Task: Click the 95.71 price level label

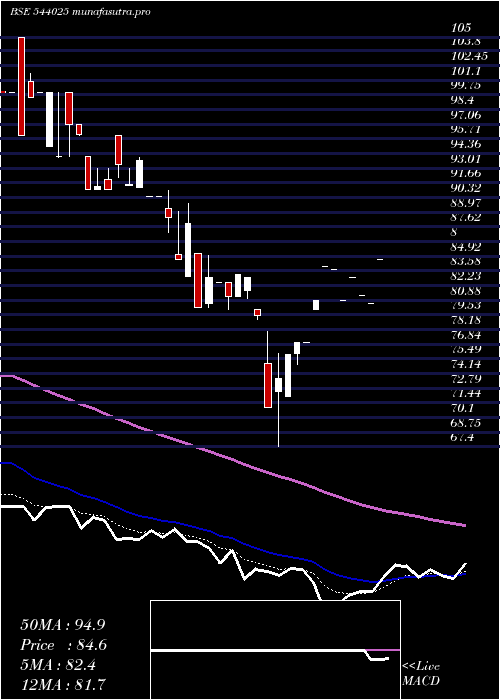Action: coord(466,130)
